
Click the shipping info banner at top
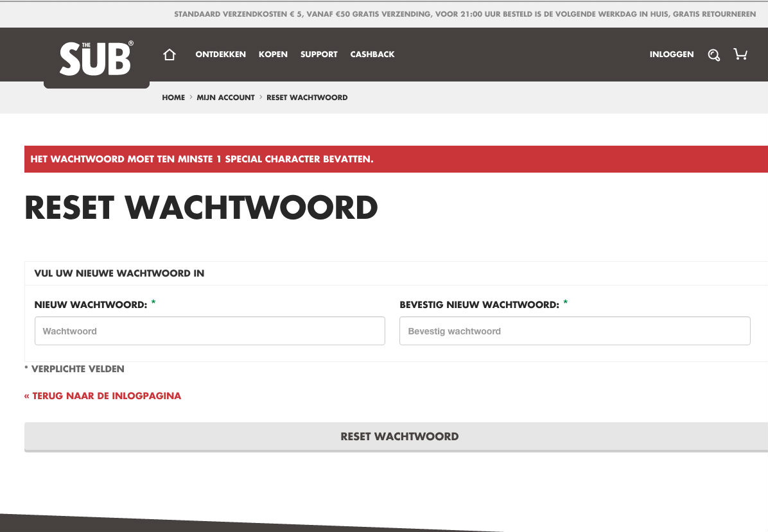tap(464, 14)
